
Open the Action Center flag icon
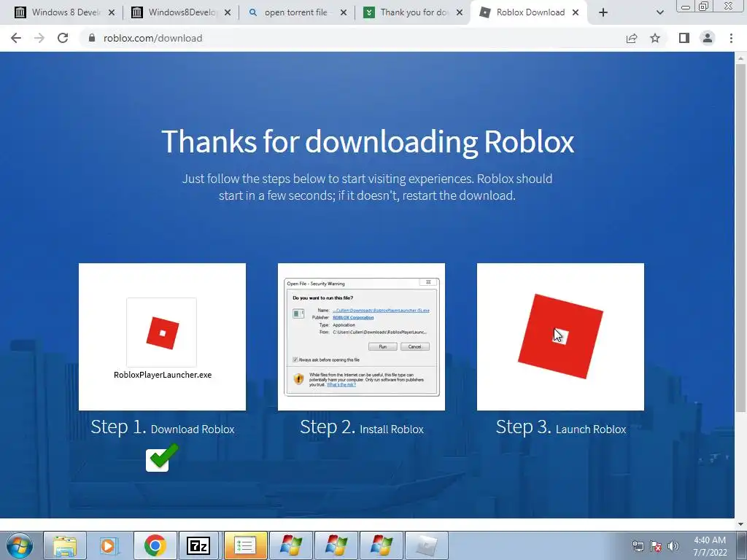[656, 546]
